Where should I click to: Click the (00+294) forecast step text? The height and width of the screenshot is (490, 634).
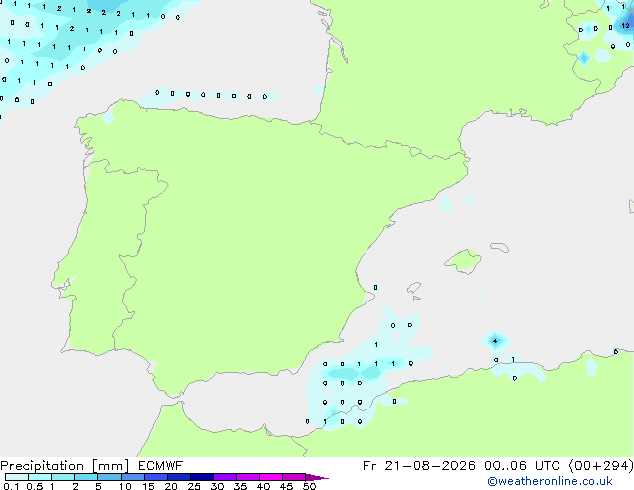[x=600, y=466]
